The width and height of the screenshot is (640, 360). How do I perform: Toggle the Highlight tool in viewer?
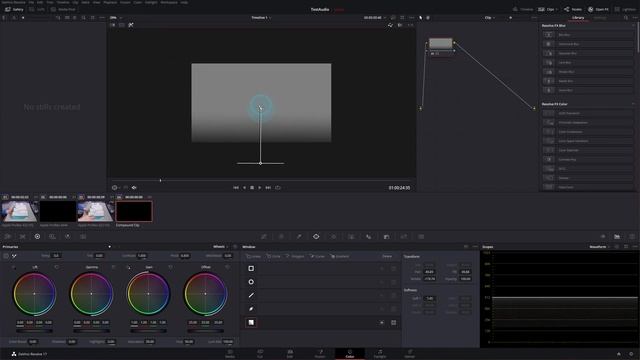(131, 25)
